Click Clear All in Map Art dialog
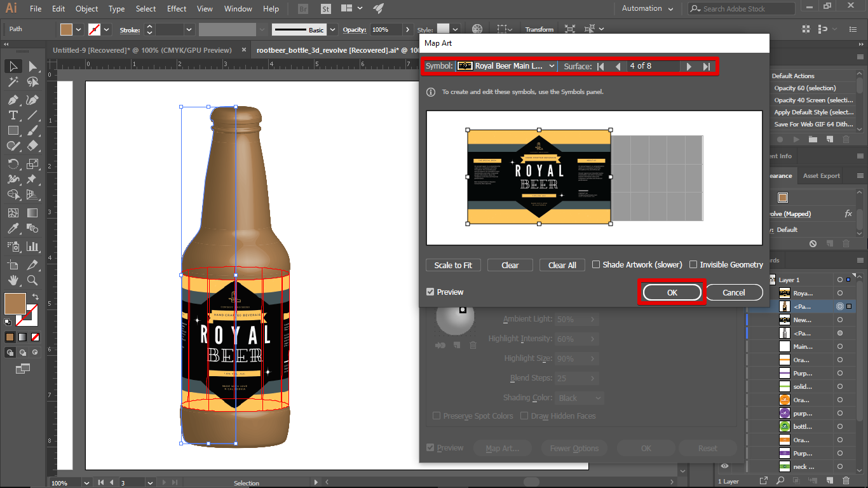This screenshot has height=488, width=868. click(562, 265)
